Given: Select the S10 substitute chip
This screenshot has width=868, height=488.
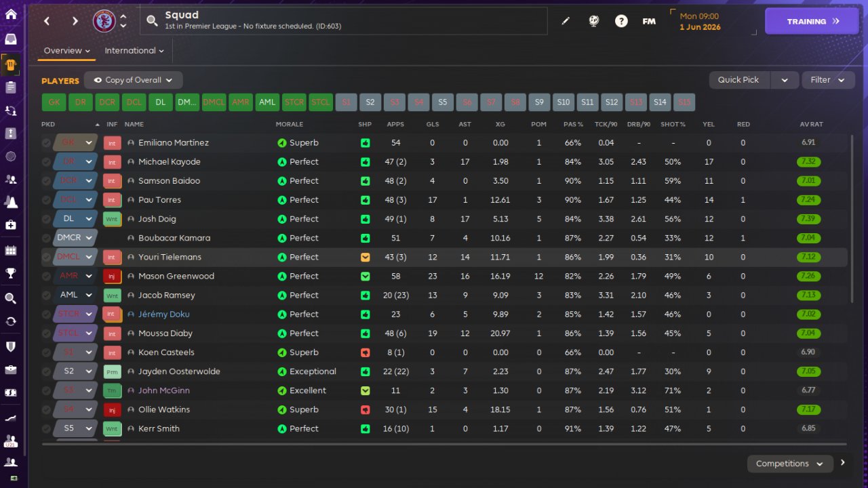Looking at the screenshot, I should click(564, 102).
